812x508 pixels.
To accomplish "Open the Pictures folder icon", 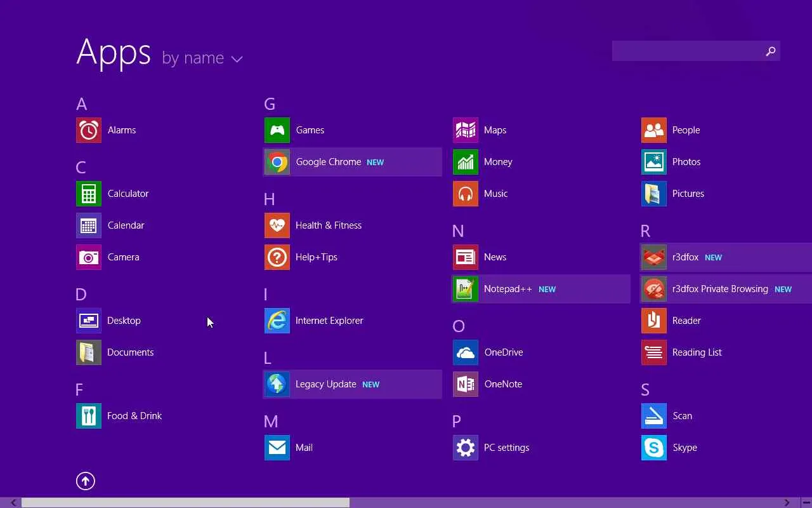I will [x=654, y=194].
